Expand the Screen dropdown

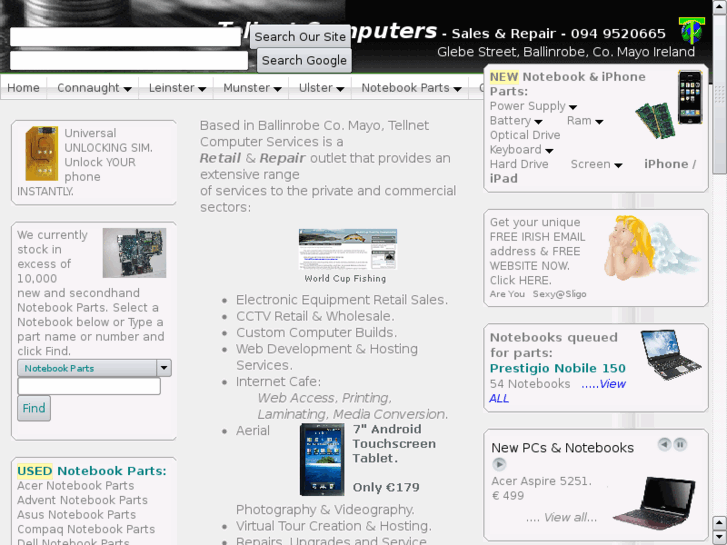pos(596,164)
